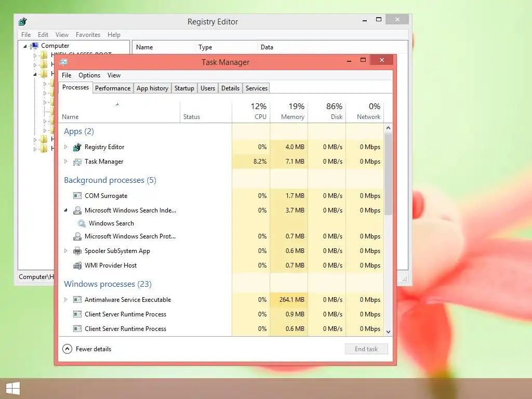Viewport: 532px width, 399px height.
Task: Collapse the Computer node in registry tree
Action: 25,46
